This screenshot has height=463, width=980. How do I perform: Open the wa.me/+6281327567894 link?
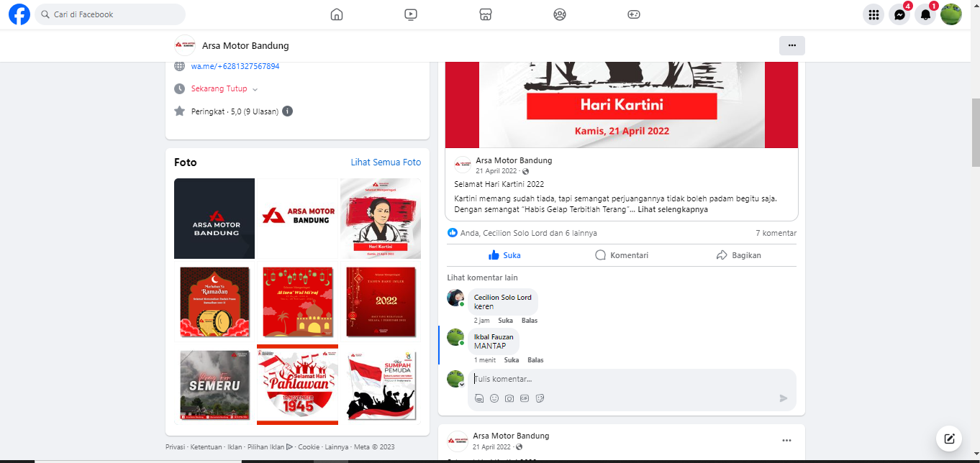(235, 66)
